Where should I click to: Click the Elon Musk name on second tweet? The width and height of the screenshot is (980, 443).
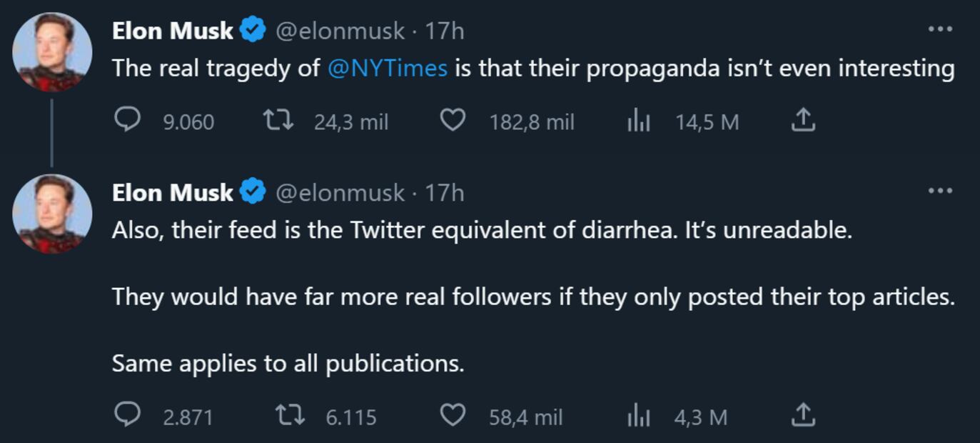coord(173,192)
